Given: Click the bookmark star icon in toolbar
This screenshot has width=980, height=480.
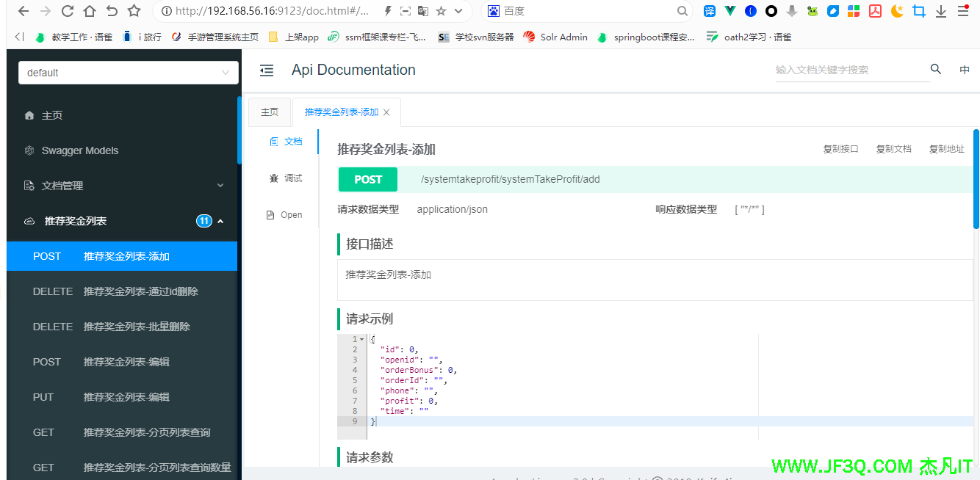Looking at the screenshot, I should [x=134, y=11].
